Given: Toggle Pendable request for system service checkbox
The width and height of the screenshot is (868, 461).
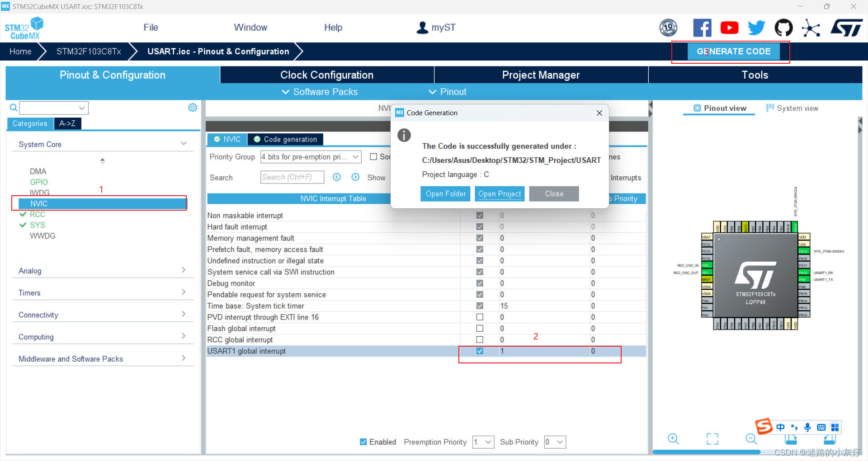Looking at the screenshot, I should point(480,295).
